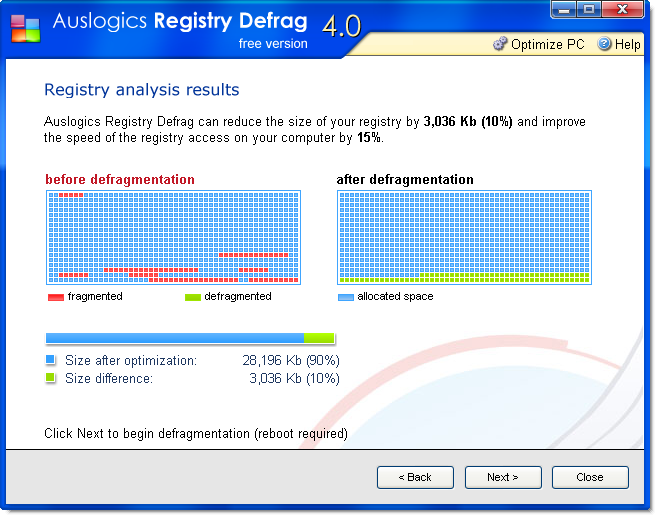This screenshot has width=655, height=515.
Task: Open the Help link
Action: [627, 44]
